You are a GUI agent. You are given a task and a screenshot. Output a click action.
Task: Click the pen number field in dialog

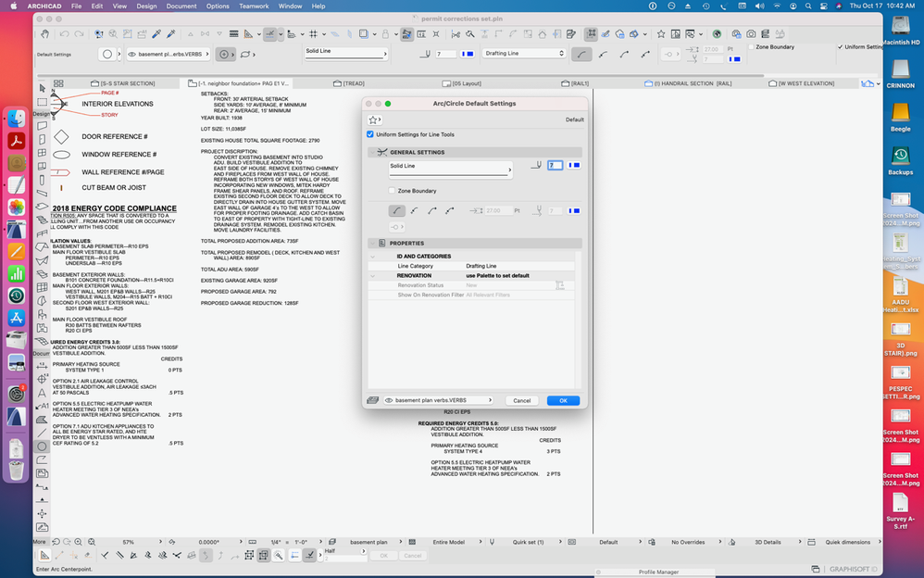coord(556,165)
